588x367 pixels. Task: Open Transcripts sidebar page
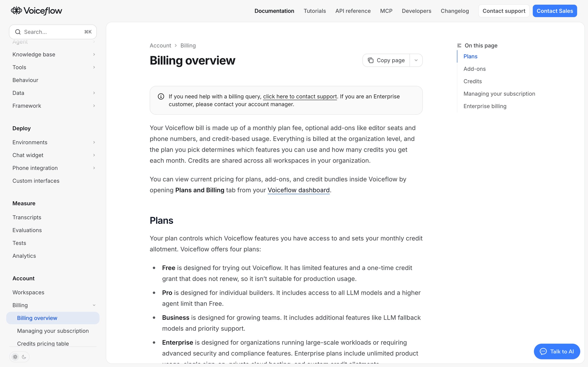click(27, 217)
